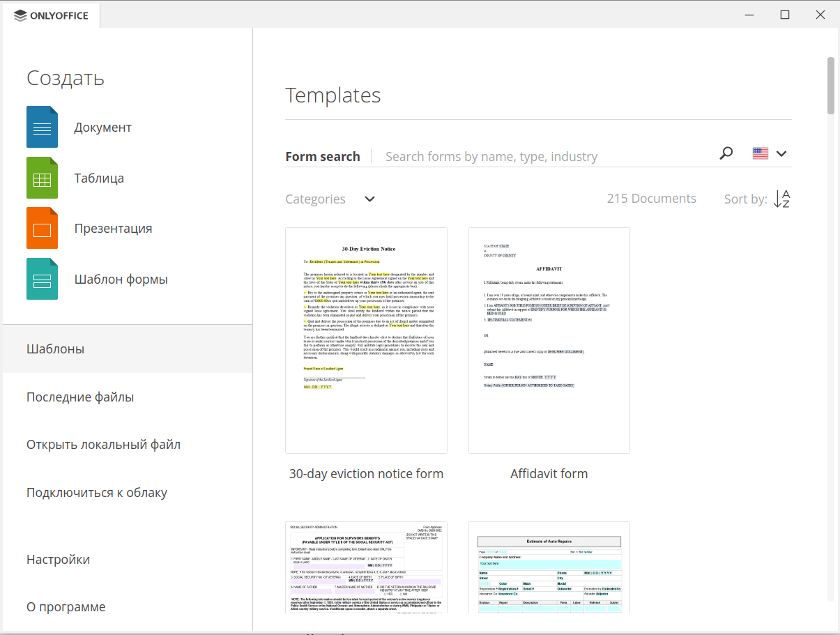
Task: Open the Affidavit form thumbnail
Action: tap(549, 341)
